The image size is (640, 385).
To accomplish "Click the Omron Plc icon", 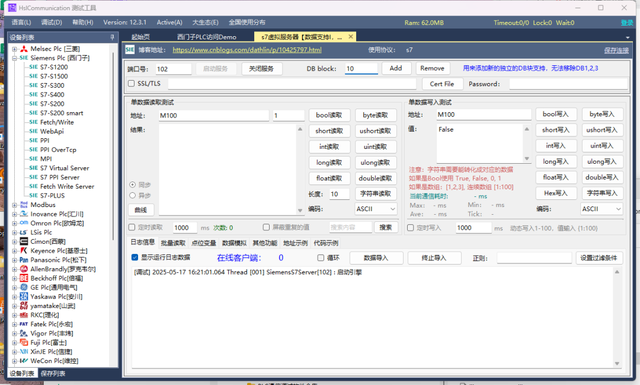I will coord(24,223).
